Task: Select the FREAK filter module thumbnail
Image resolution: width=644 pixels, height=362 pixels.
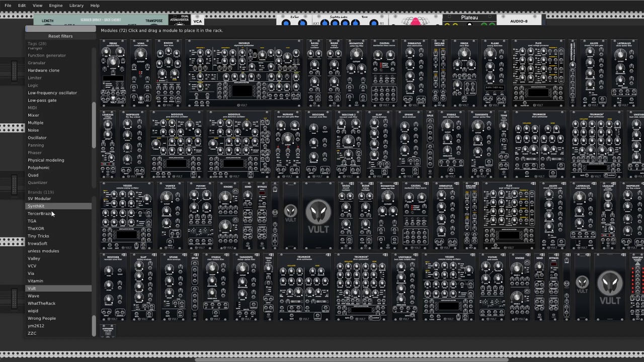Action: (113, 74)
